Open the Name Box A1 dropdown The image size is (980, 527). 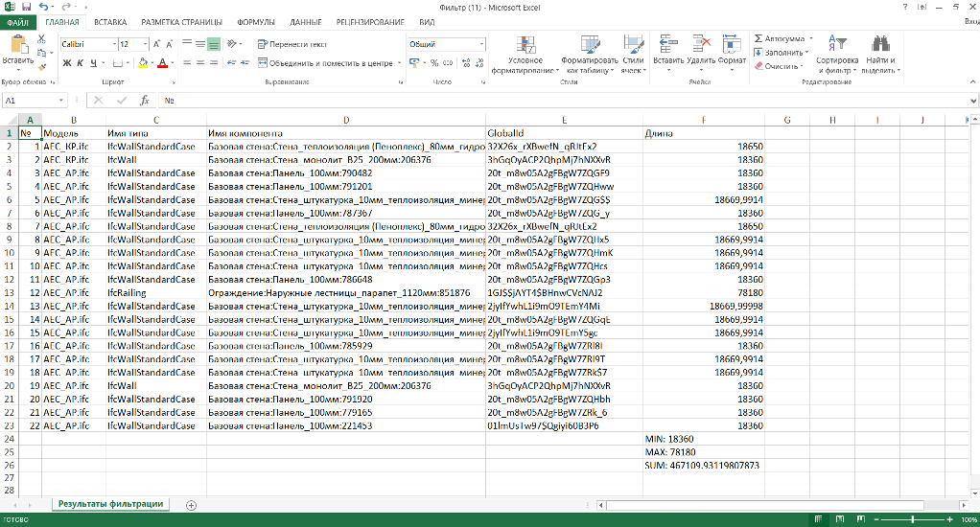tap(61, 100)
